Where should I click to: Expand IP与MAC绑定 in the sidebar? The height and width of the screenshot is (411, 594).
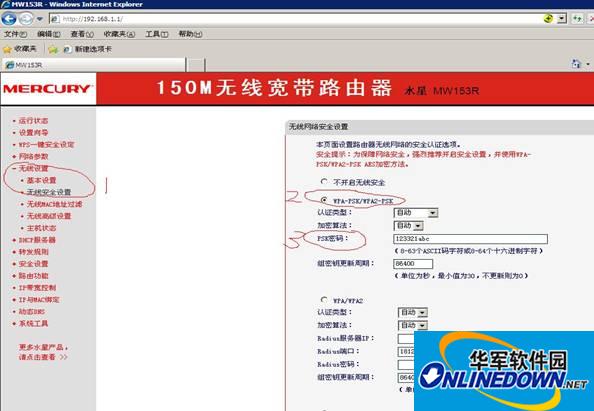39,300
